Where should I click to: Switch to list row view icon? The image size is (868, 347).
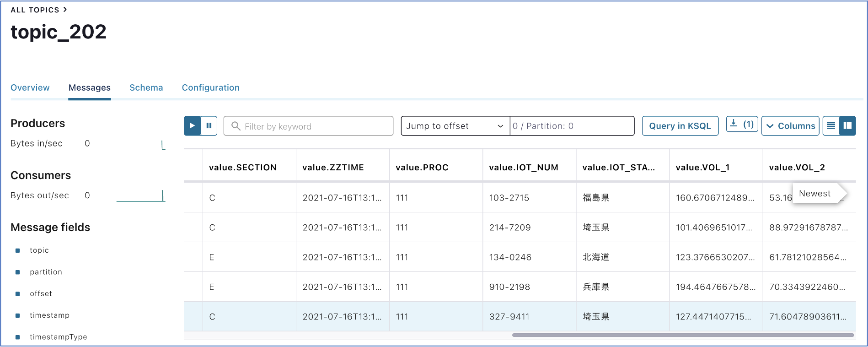pyautogui.click(x=831, y=126)
